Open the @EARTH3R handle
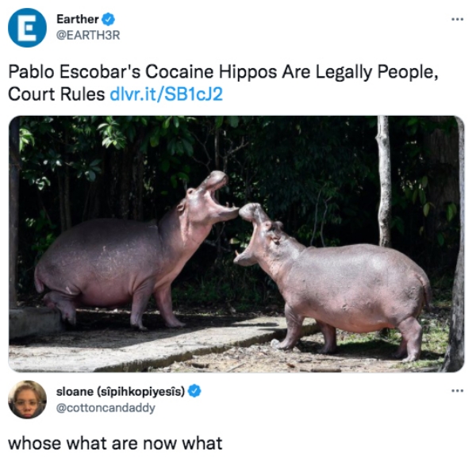The width and height of the screenshot is (476, 463). pyautogui.click(x=88, y=35)
